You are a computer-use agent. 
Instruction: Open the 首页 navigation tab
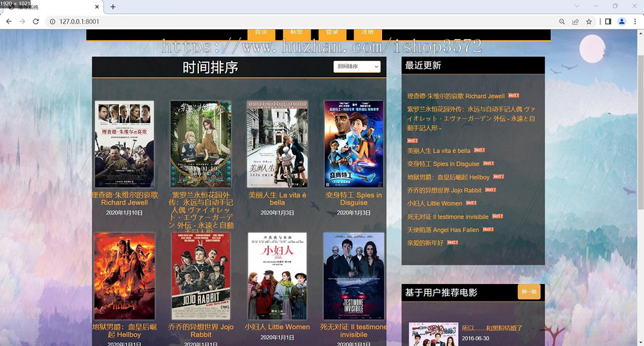tap(261, 34)
